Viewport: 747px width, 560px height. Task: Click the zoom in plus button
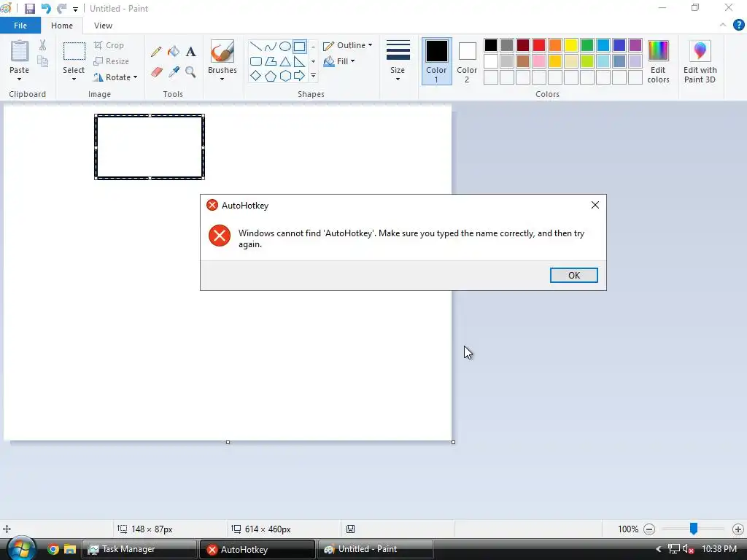(x=738, y=529)
